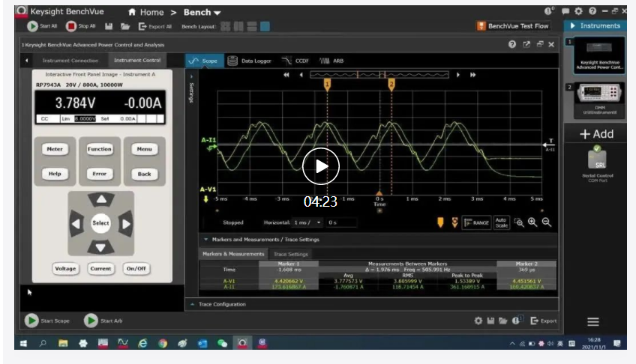The height and width of the screenshot is (364, 636).
Task: Open the Data Logger tab
Action: coord(250,61)
